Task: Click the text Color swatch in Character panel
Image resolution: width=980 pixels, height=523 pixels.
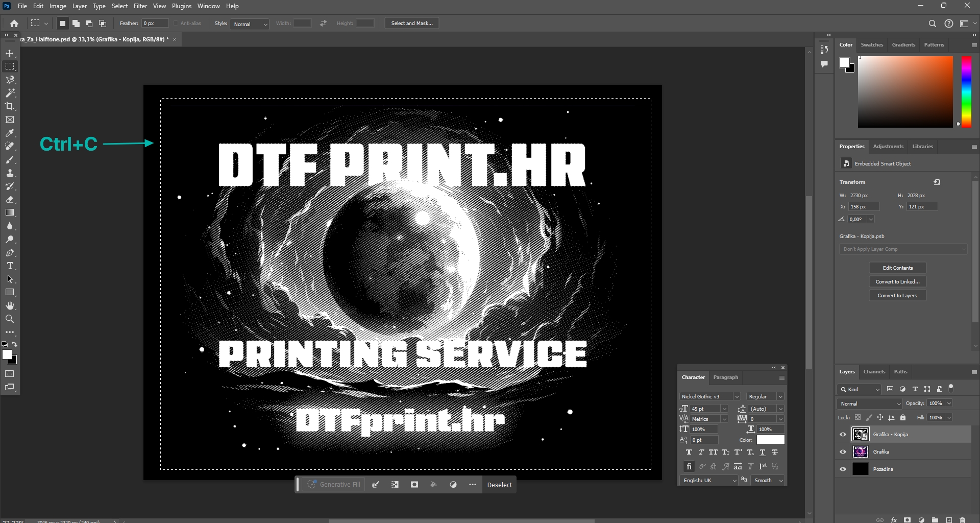Action: coord(770,440)
